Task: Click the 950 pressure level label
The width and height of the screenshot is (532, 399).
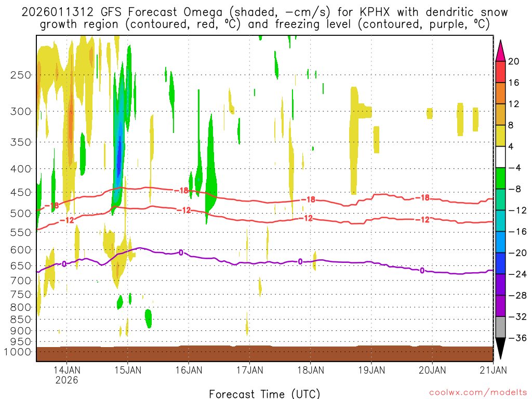Action: 21,342
